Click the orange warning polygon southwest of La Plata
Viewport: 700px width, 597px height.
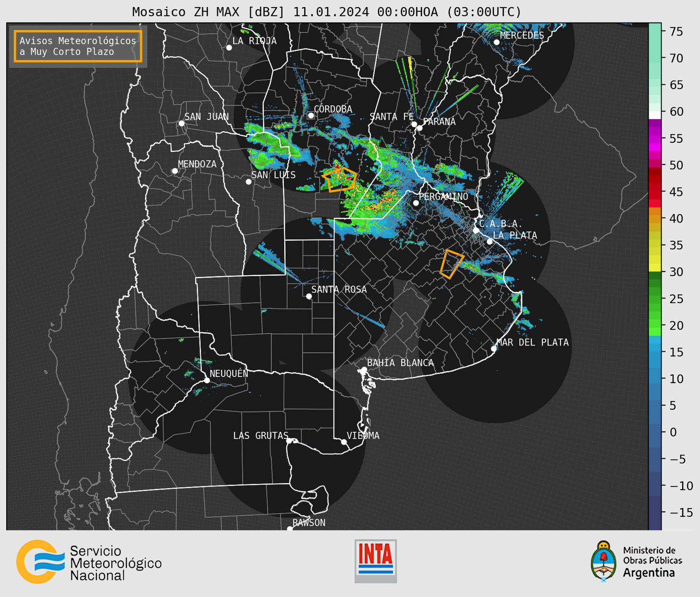(451, 264)
